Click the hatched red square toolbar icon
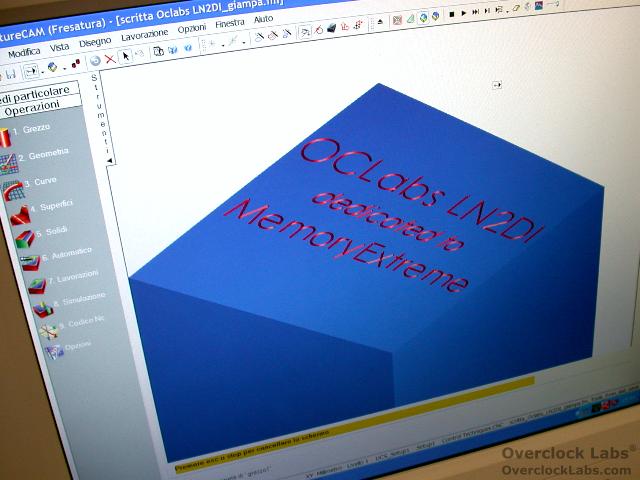This screenshot has height=480, width=640. [397, 20]
